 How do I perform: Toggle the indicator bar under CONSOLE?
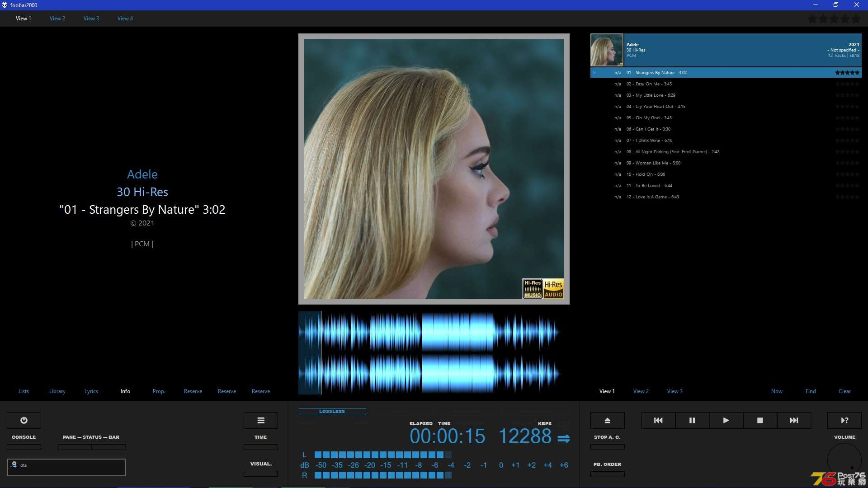[24, 447]
